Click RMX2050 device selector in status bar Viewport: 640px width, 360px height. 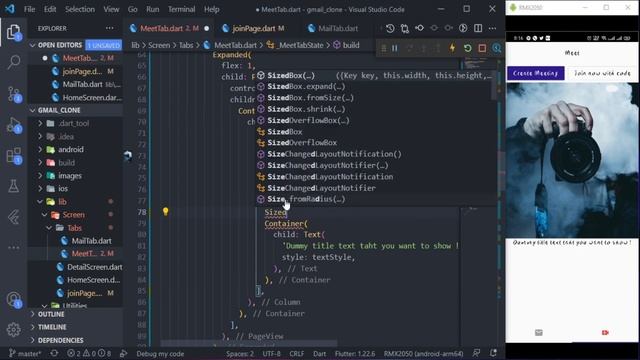[423, 353]
